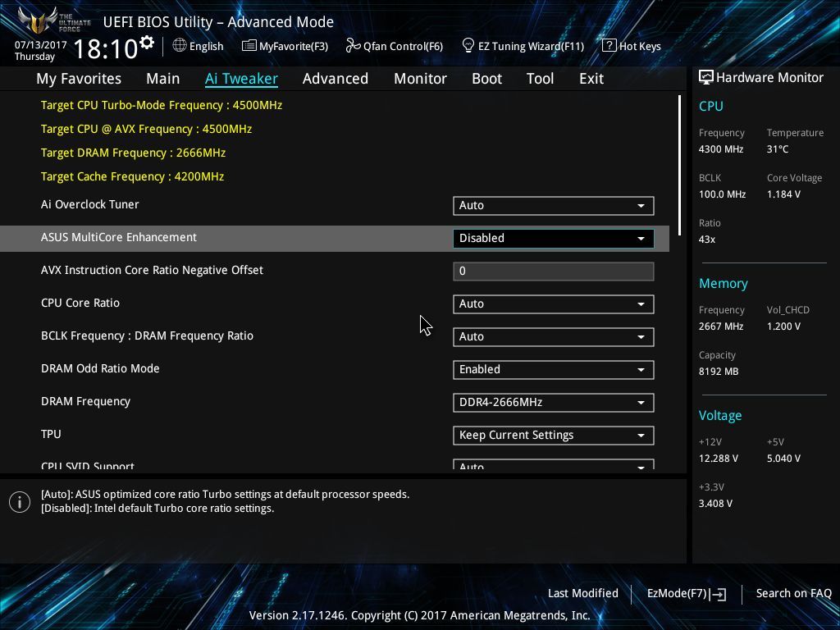Click CPU temperature 31°C value
840x630 pixels.
pyautogui.click(x=778, y=149)
